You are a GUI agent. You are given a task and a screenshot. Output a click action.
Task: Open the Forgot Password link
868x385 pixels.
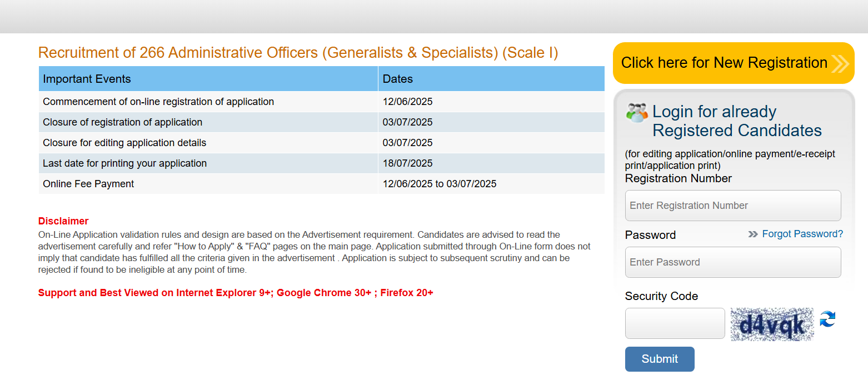click(802, 234)
